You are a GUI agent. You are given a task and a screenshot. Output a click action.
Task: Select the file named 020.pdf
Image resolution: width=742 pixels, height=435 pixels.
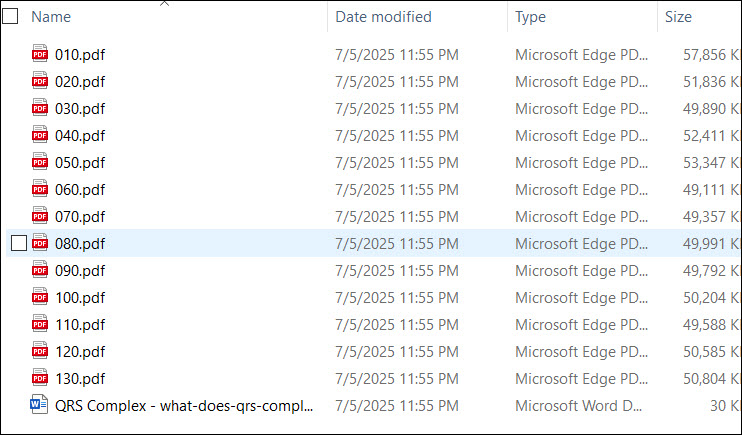pyautogui.click(x=80, y=81)
